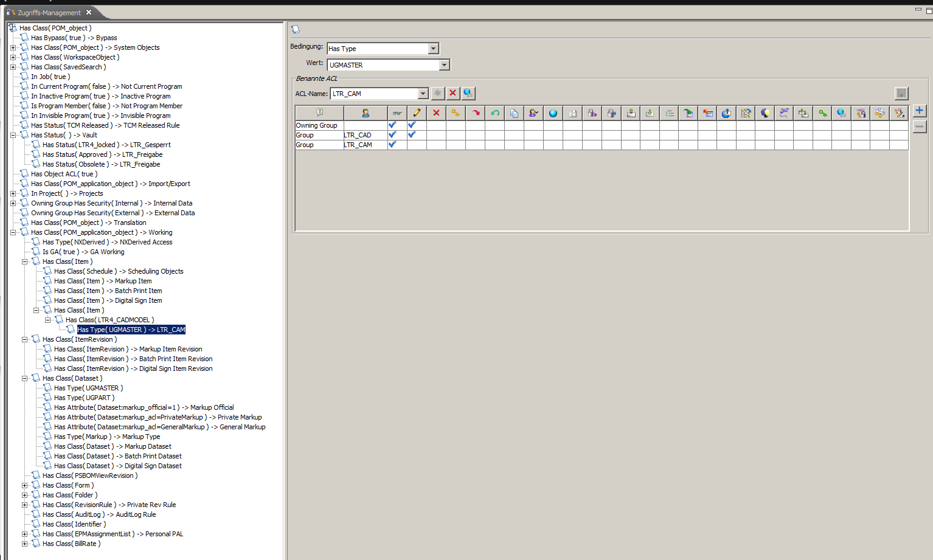Click the globe-over-blue-tray upload column icon
This screenshot has height=560, width=933.
(726, 113)
